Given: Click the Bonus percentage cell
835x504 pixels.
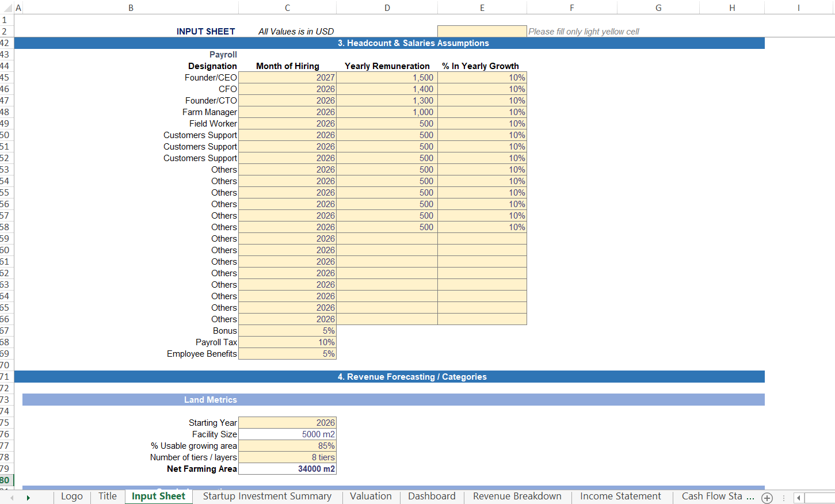Looking at the screenshot, I should [x=287, y=331].
